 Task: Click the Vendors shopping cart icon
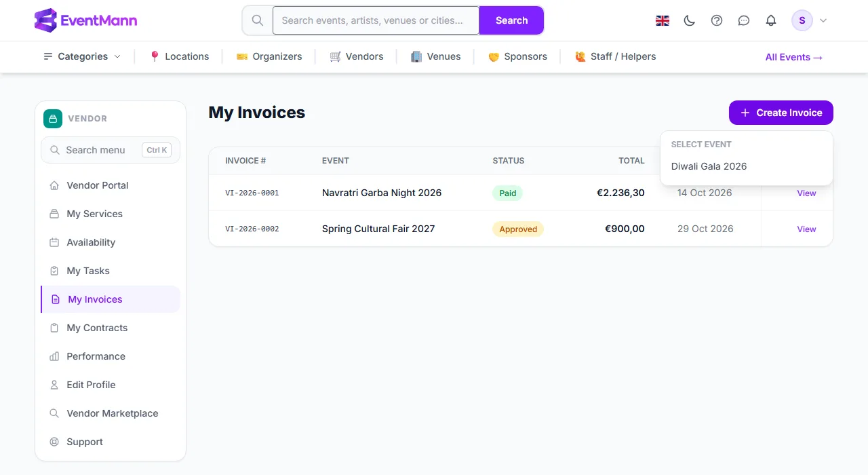pyautogui.click(x=335, y=56)
